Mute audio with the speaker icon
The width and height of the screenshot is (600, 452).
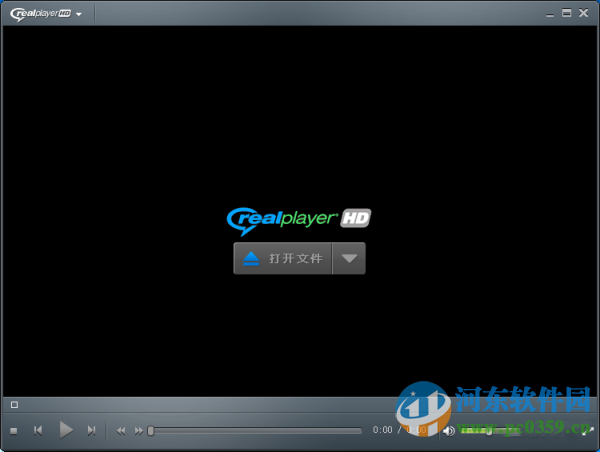449,431
